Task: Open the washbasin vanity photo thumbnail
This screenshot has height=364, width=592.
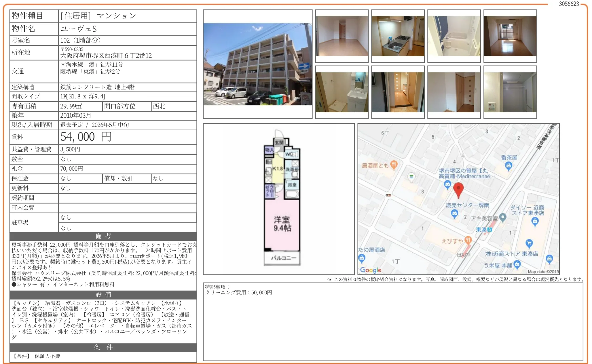Action: tap(341, 92)
